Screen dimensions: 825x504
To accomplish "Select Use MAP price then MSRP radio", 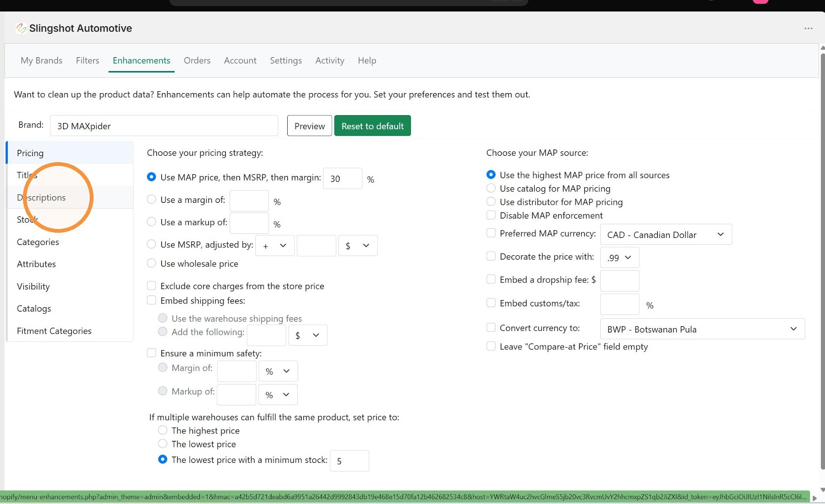I will 151,177.
